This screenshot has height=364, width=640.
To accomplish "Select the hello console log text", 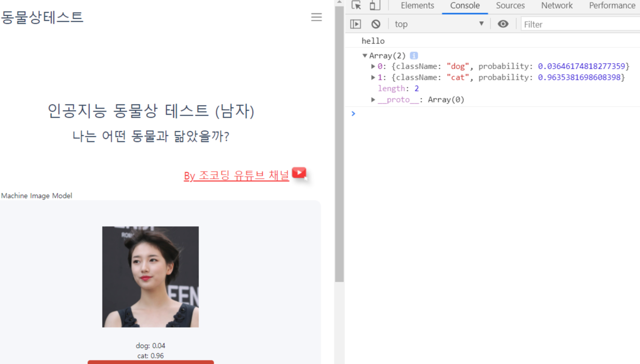I will (373, 41).
